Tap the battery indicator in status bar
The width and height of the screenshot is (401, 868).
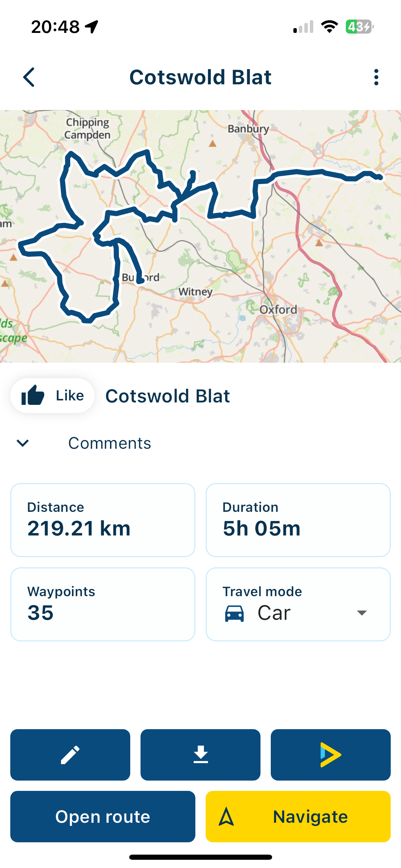tap(359, 27)
